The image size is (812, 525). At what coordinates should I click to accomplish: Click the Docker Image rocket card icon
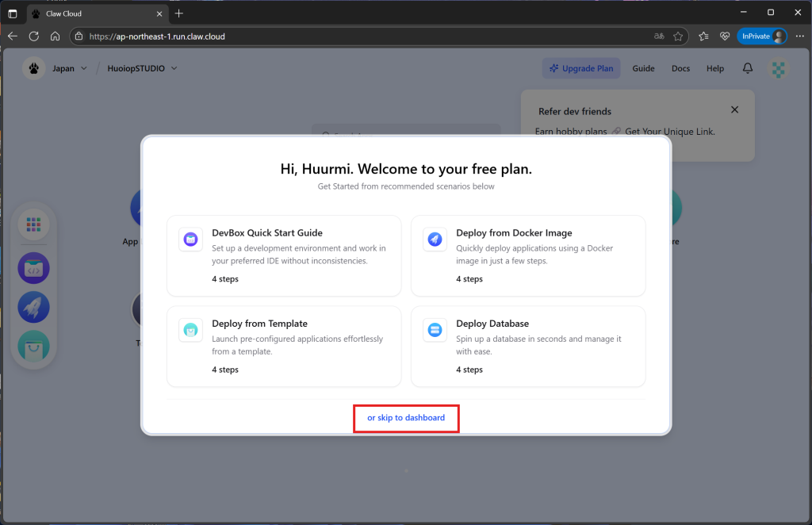tap(435, 240)
